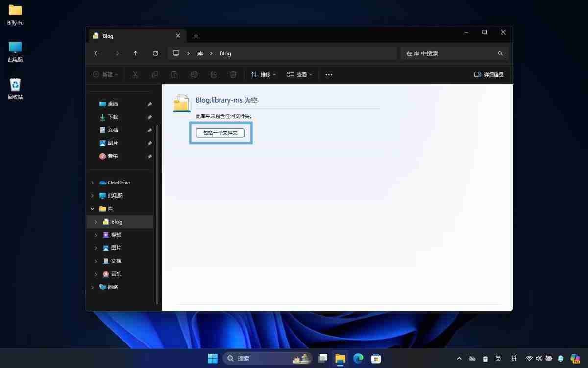Refresh the Blog library view
The height and width of the screenshot is (368, 588).
pyautogui.click(x=155, y=53)
